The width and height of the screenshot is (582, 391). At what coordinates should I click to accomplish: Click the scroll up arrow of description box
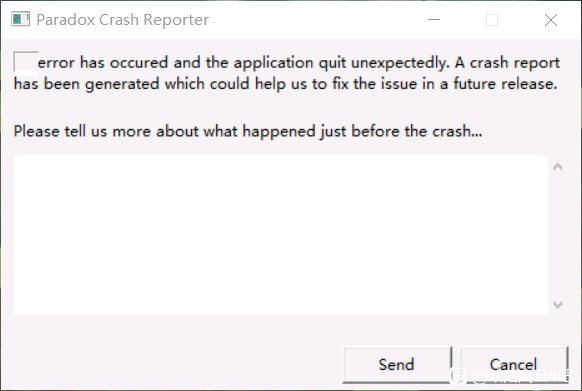[x=558, y=167]
